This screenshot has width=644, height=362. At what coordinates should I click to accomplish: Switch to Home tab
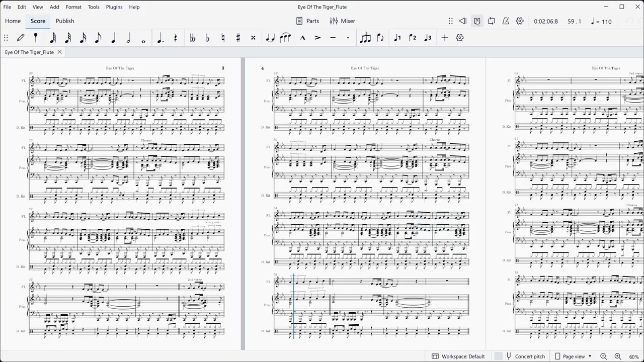pos(13,21)
